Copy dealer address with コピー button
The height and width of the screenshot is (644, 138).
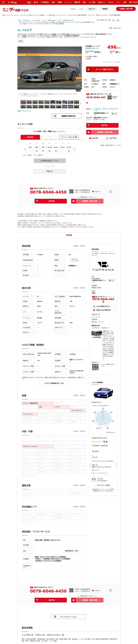point(114,113)
